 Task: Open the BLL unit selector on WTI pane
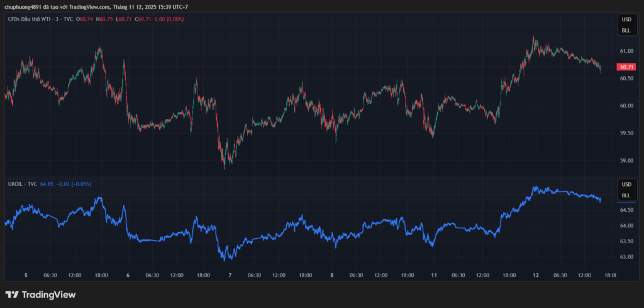coord(626,30)
